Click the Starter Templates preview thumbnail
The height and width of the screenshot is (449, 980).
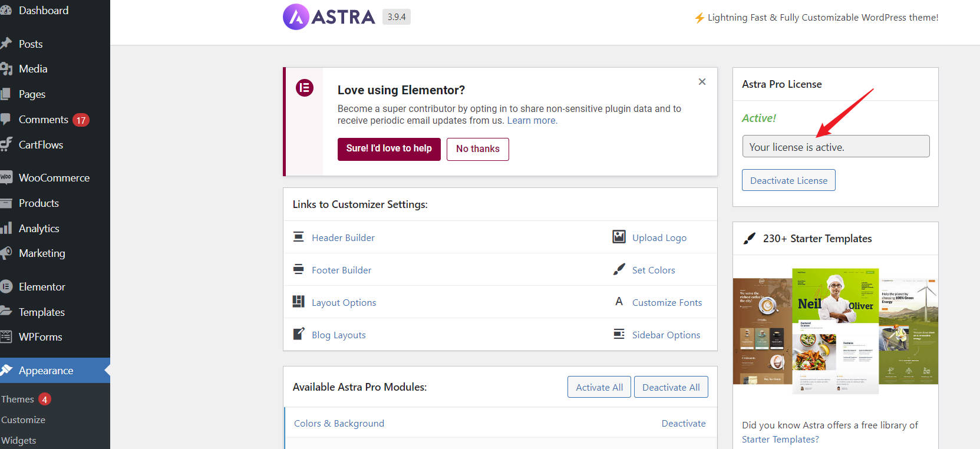[836, 331]
